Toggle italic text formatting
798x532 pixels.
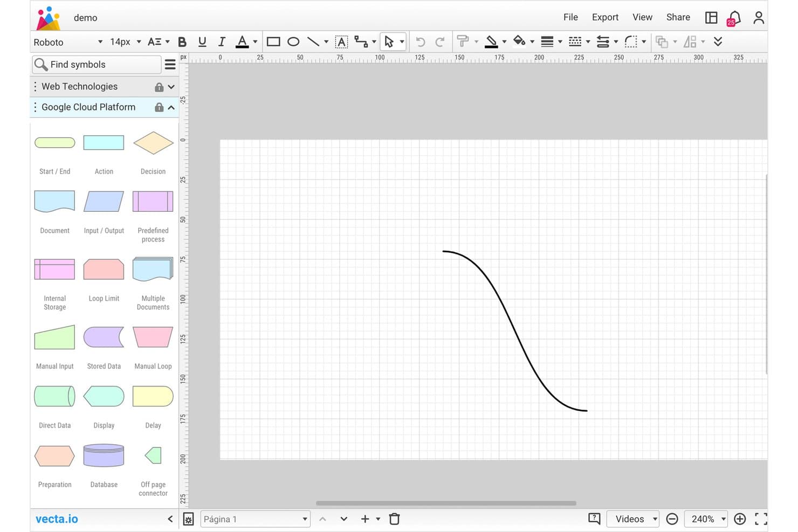point(222,42)
